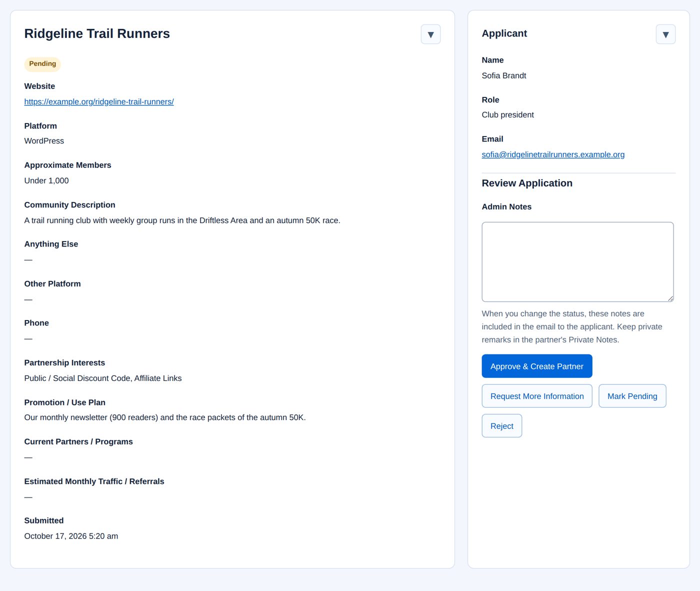
Task: Collapse the Applicant panel with its arrow
Action: pyautogui.click(x=665, y=34)
